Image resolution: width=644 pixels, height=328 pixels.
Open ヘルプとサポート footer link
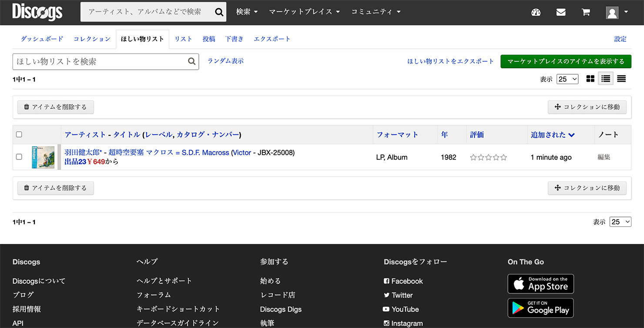pos(164,281)
